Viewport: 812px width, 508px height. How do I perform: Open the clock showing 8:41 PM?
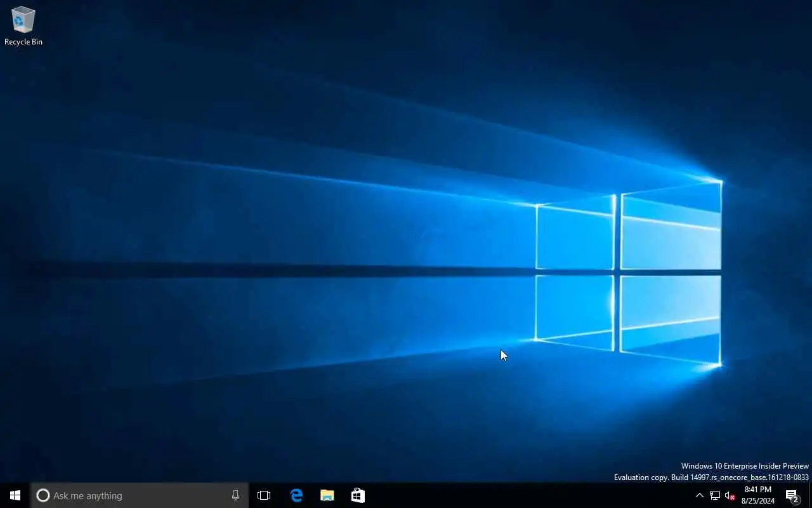pyautogui.click(x=758, y=495)
